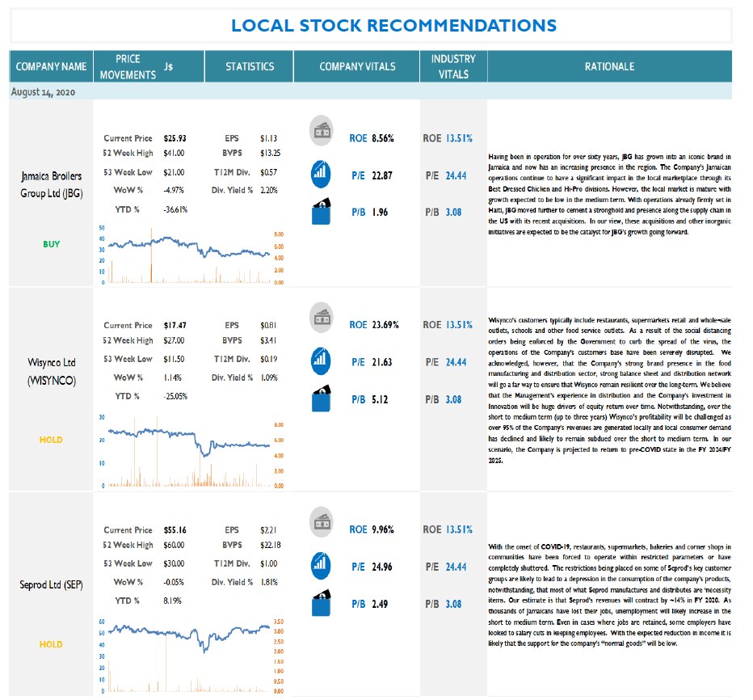Screen dimensions: 753x700
Task: Click Wisynco T12M dividend $0.19
Action: tap(268, 359)
